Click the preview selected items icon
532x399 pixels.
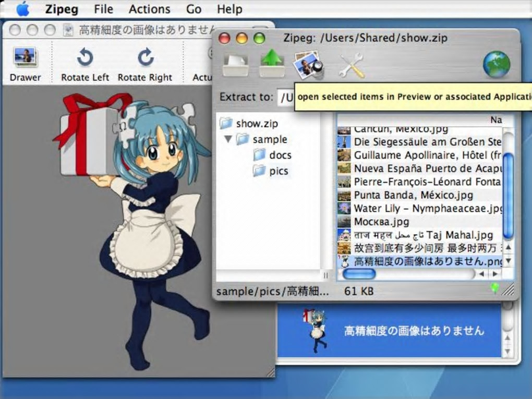coord(308,65)
